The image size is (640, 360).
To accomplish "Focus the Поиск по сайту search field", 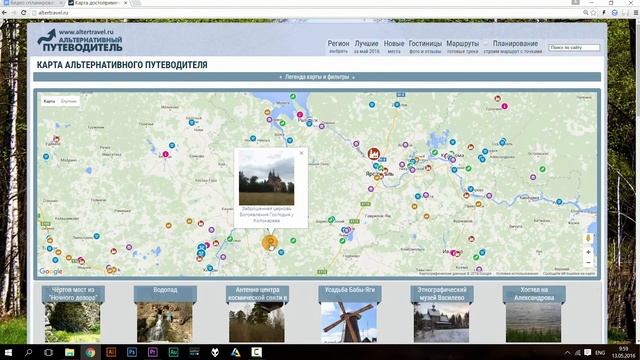I will [574, 47].
